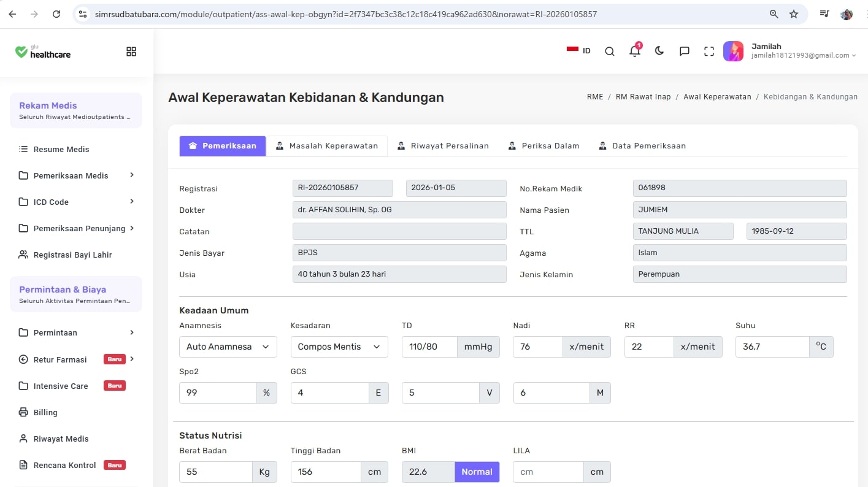This screenshot has height=487, width=868.
Task: Click the RM Rawat Inap breadcrumb
Action: pos(643,97)
